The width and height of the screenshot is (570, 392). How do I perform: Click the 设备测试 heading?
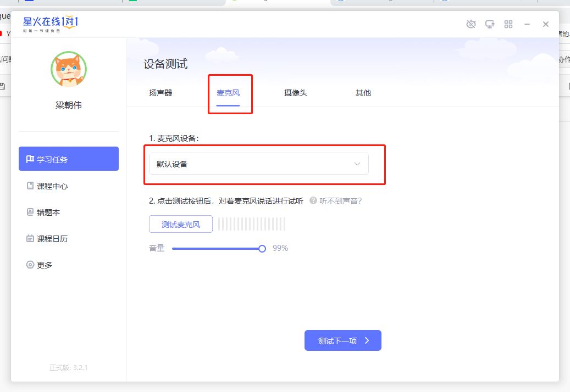coord(165,64)
